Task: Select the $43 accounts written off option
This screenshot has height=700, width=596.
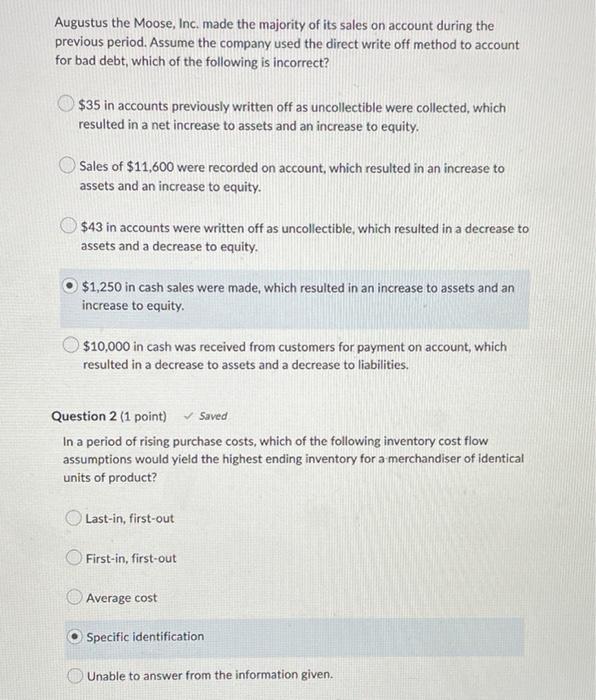Action: (x=68, y=225)
